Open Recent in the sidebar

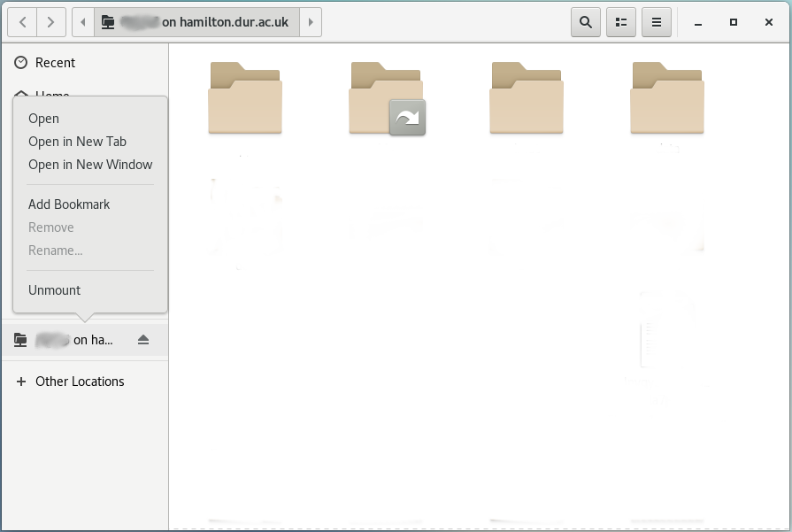point(85,63)
